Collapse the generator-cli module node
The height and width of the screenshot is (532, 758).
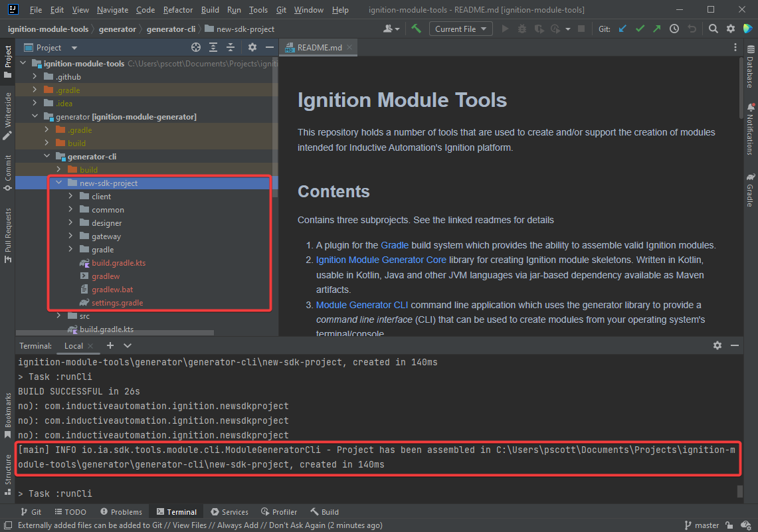47,156
